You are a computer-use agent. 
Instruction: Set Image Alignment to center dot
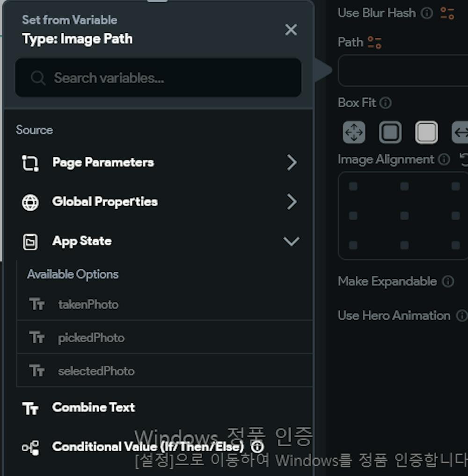pos(404,216)
